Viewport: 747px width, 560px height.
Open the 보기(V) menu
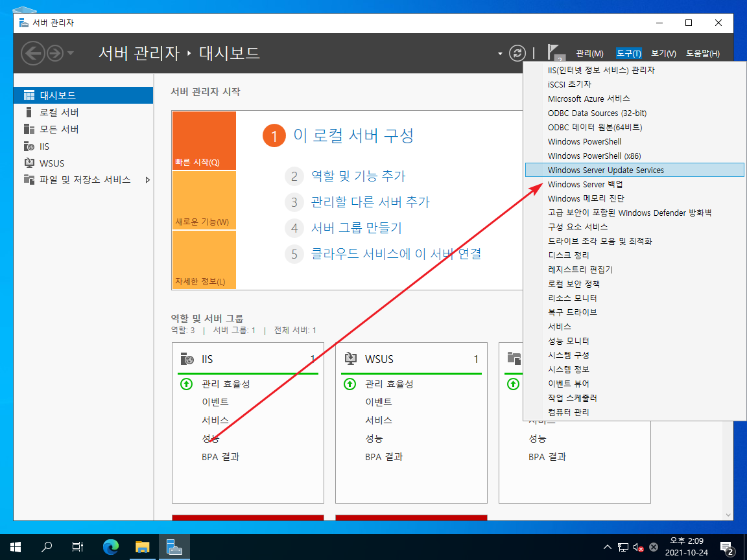(663, 53)
